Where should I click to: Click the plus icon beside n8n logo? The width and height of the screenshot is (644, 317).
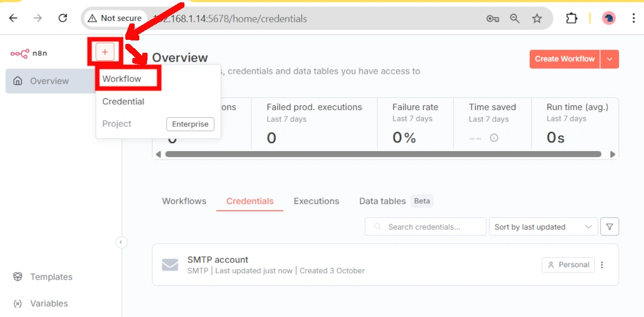[x=105, y=52]
